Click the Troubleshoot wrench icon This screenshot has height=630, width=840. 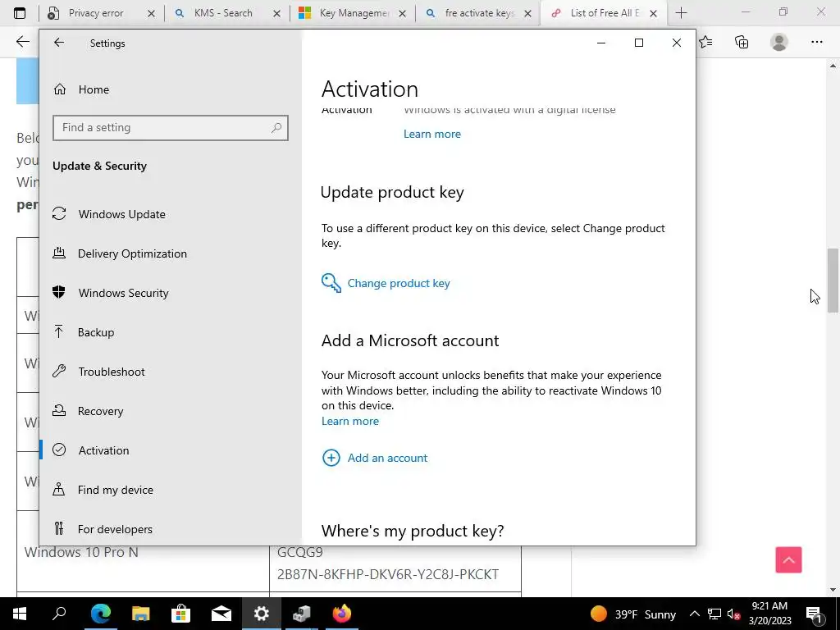click(x=59, y=371)
